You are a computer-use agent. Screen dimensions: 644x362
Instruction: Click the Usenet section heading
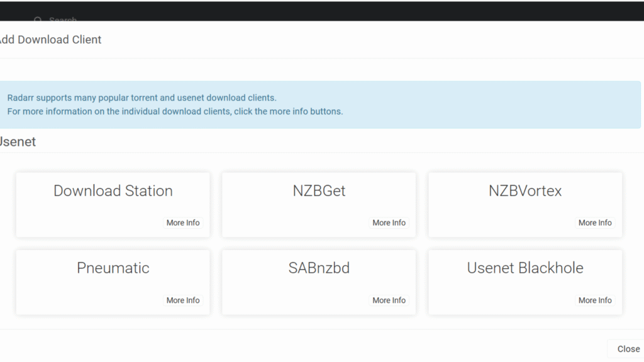point(18,142)
